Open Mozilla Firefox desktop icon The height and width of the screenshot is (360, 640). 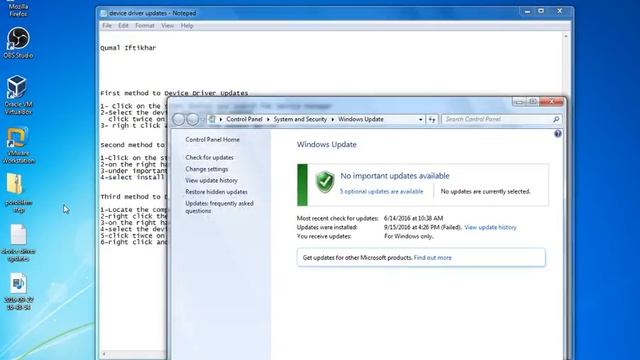tap(18, 9)
